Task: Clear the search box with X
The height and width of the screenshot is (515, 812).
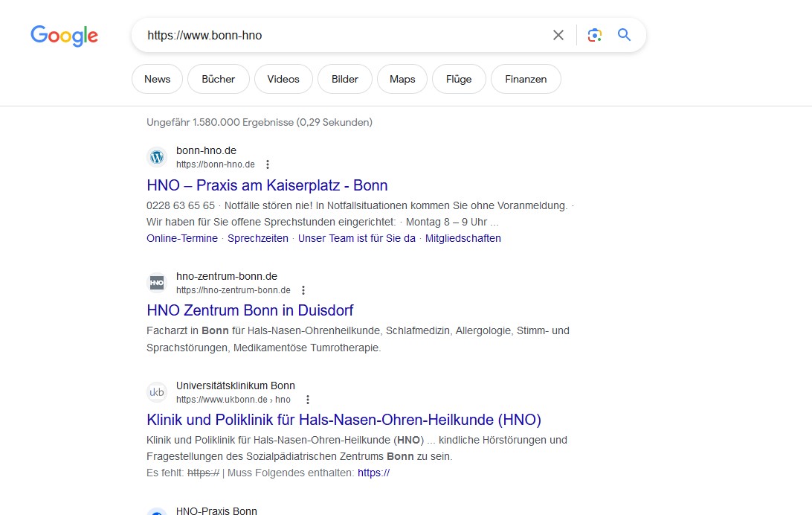Action: (558, 35)
